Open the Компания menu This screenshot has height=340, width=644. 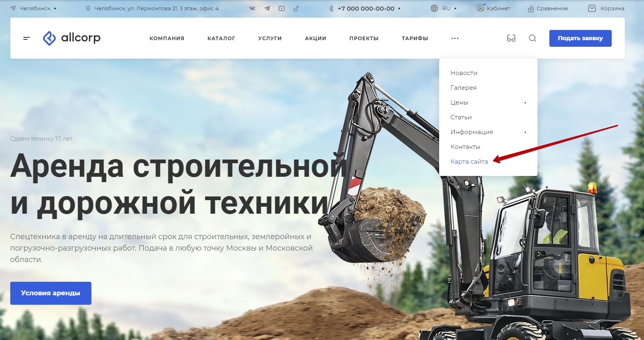tap(167, 38)
